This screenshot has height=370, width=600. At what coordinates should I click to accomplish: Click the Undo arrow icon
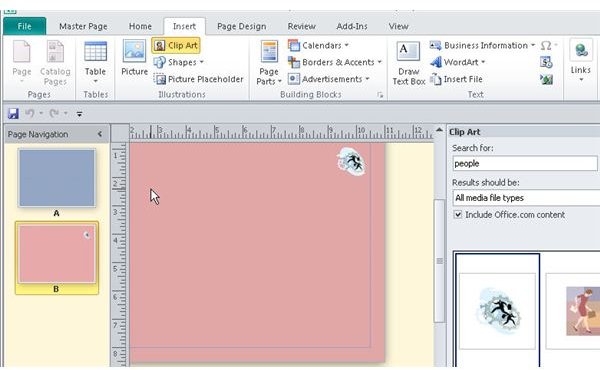[x=29, y=113]
